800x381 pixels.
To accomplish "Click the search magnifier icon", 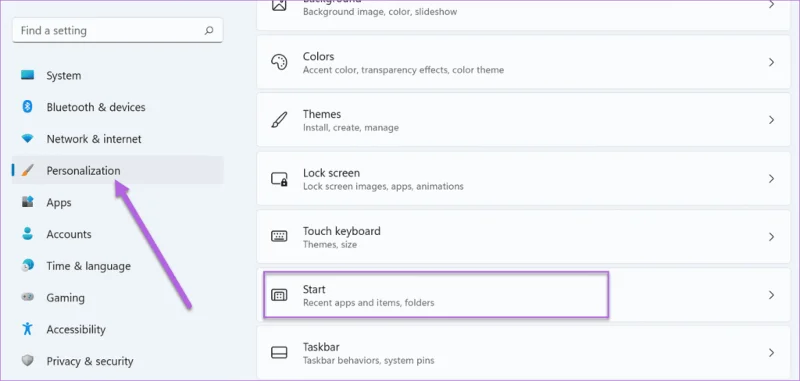I will pyautogui.click(x=209, y=31).
